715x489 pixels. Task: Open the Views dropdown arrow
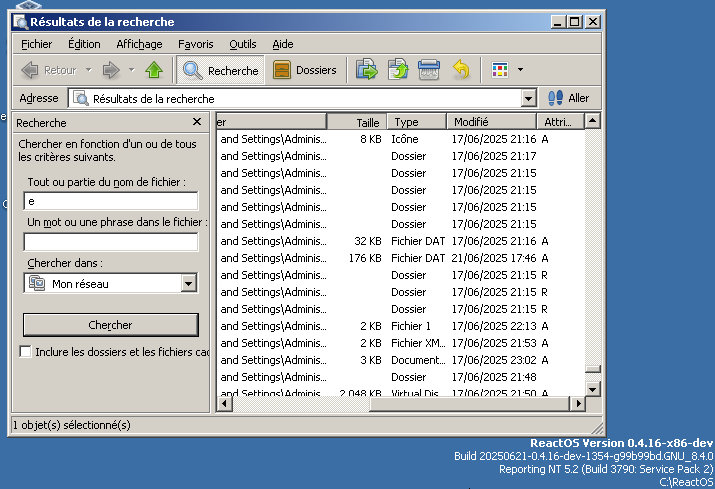520,70
